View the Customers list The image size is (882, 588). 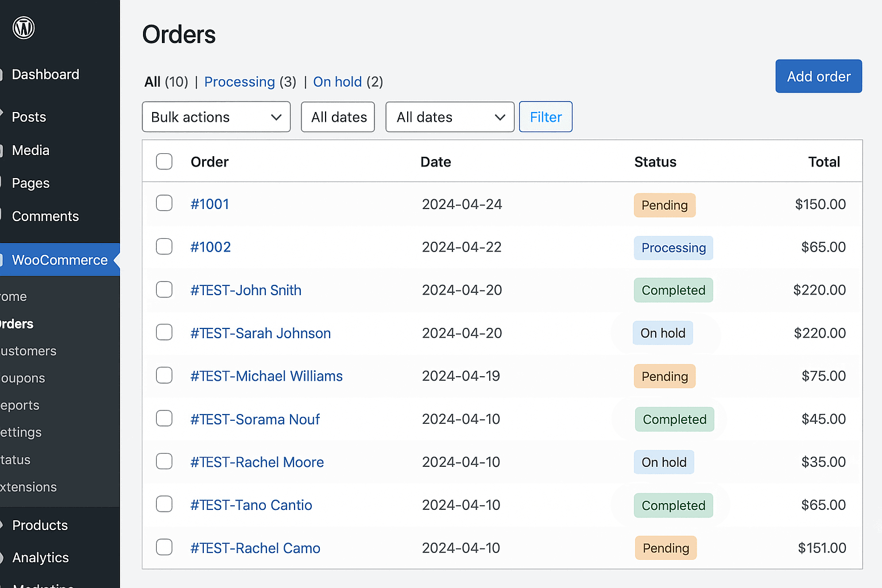click(28, 351)
